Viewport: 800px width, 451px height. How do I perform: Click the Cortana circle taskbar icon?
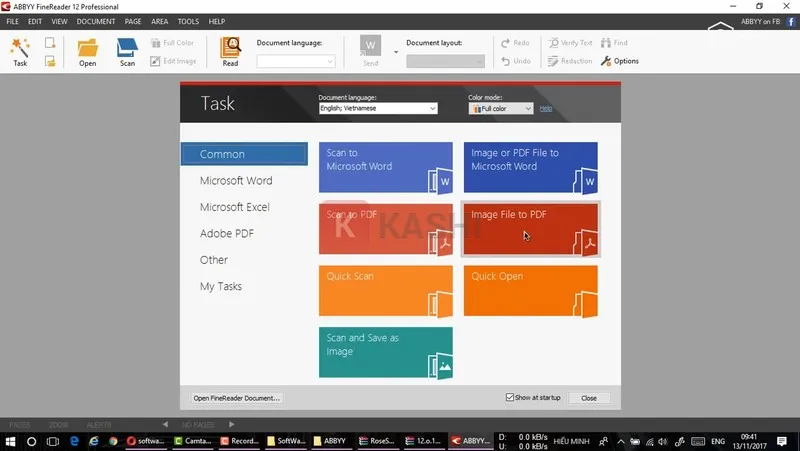(31, 441)
